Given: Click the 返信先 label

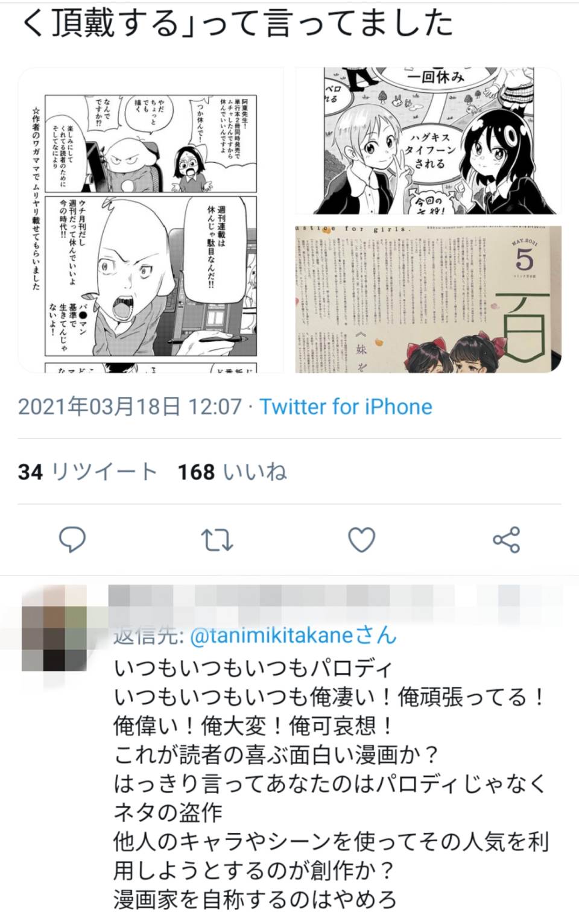Looking at the screenshot, I should point(149,635).
